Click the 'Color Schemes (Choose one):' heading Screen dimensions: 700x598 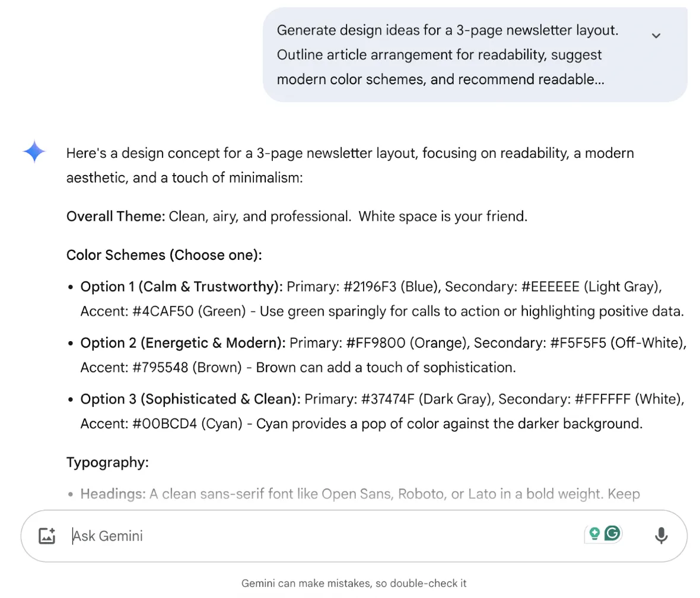pyautogui.click(x=164, y=255)
